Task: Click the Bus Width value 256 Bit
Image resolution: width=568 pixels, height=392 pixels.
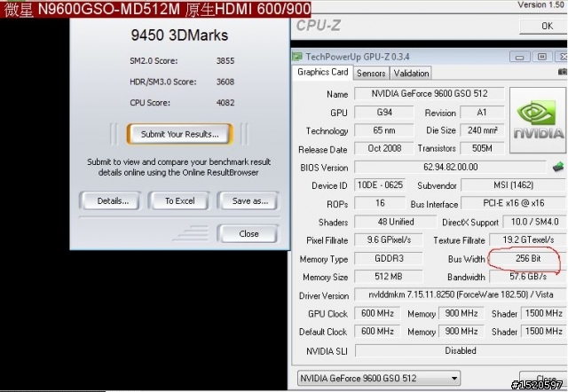Action: pyautogui.click(x=528, y=258)
